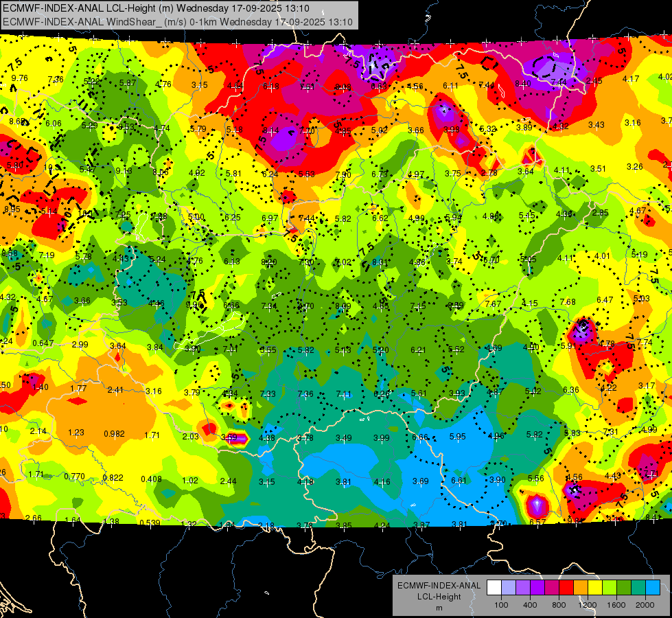Image resolution: width=672 pixels, height=618 pixels.
Task: Click the wind shear value '0.539'
Action: tap(150, 523)
